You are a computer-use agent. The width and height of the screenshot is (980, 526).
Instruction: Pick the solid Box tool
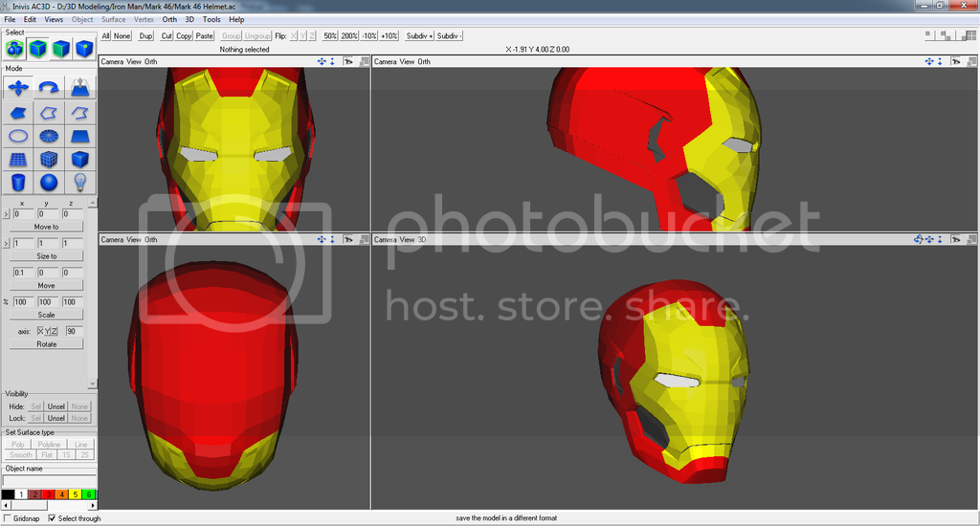tap(80, 160)
